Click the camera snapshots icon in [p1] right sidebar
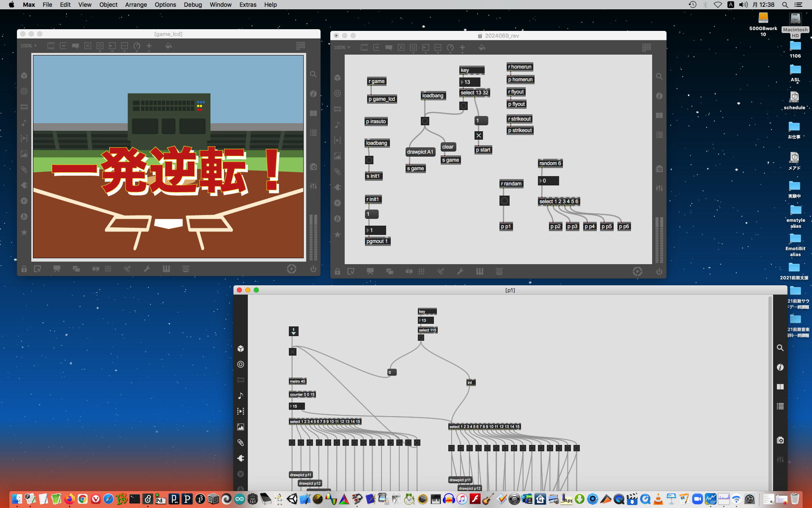 coord(780,440)
